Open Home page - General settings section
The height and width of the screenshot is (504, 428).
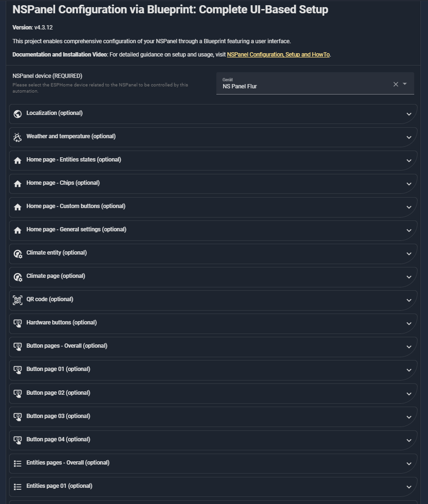[77, 229]
